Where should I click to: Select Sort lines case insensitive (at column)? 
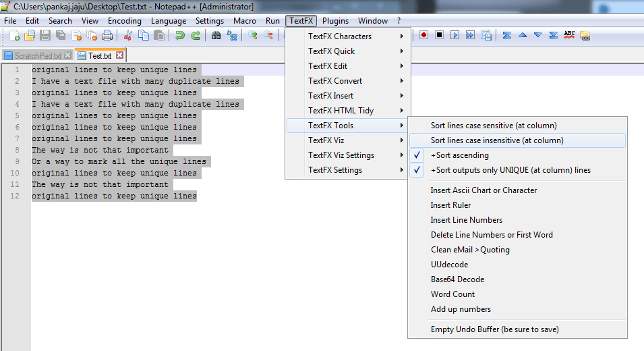coord(497,140)
